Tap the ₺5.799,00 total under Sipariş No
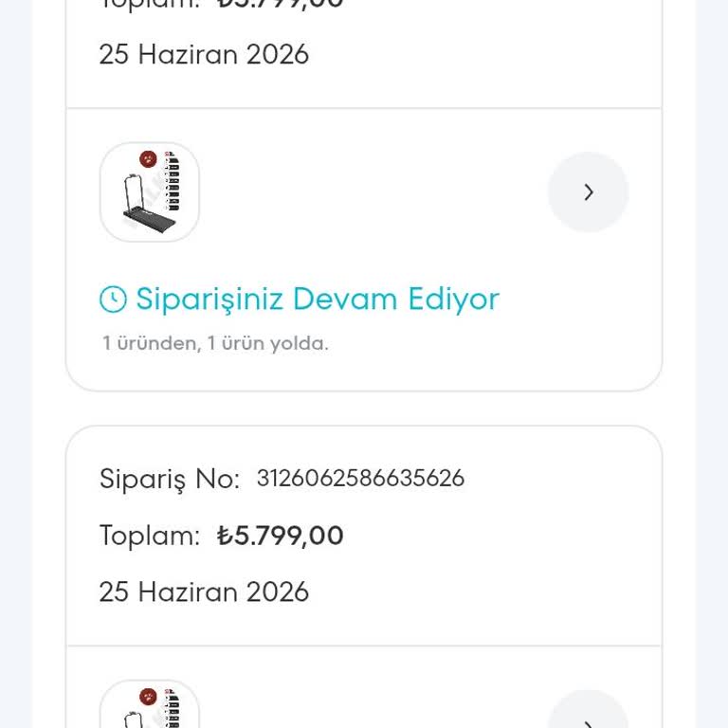The image size is (728, 728). click(x=280, y=536)
